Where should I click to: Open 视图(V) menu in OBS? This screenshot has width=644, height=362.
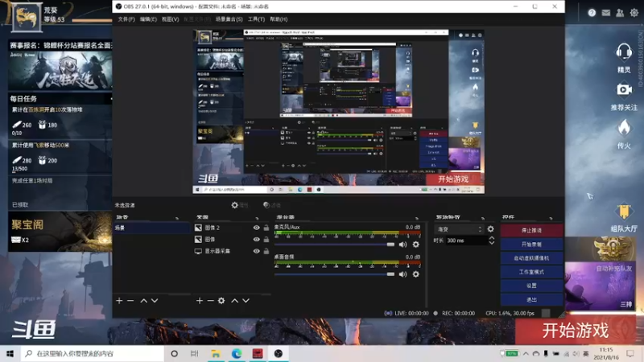coord(170,19)
